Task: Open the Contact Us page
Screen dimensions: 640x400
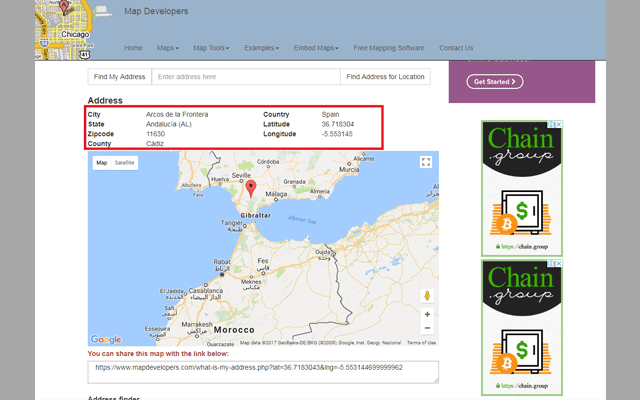Action: [456, 48]
